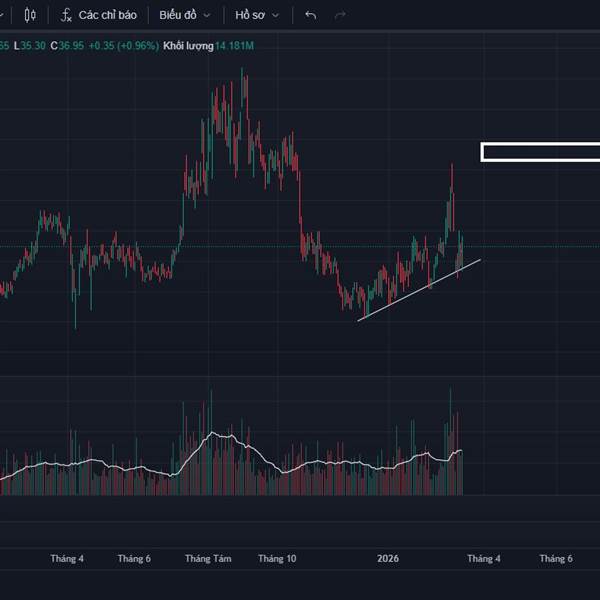Click the Khối lượng volume label
600x600 pixels.
(190, 46)
